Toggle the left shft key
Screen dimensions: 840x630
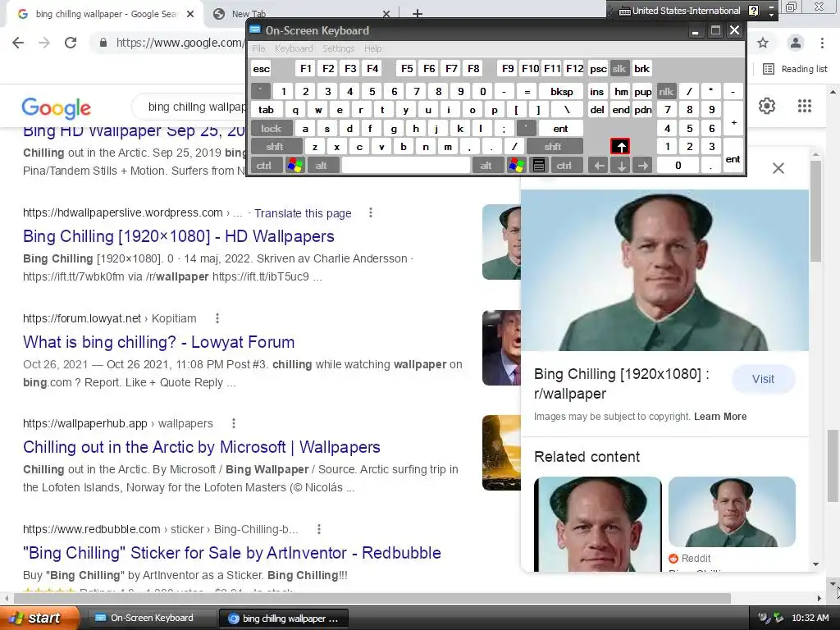pyautogui.click(x=276, y=147)
